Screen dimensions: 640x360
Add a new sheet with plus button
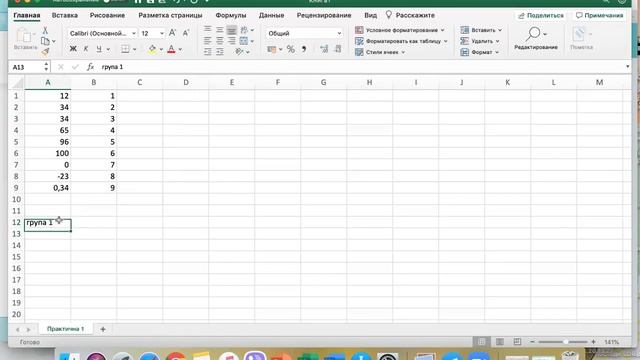click(x=103, y=329)
